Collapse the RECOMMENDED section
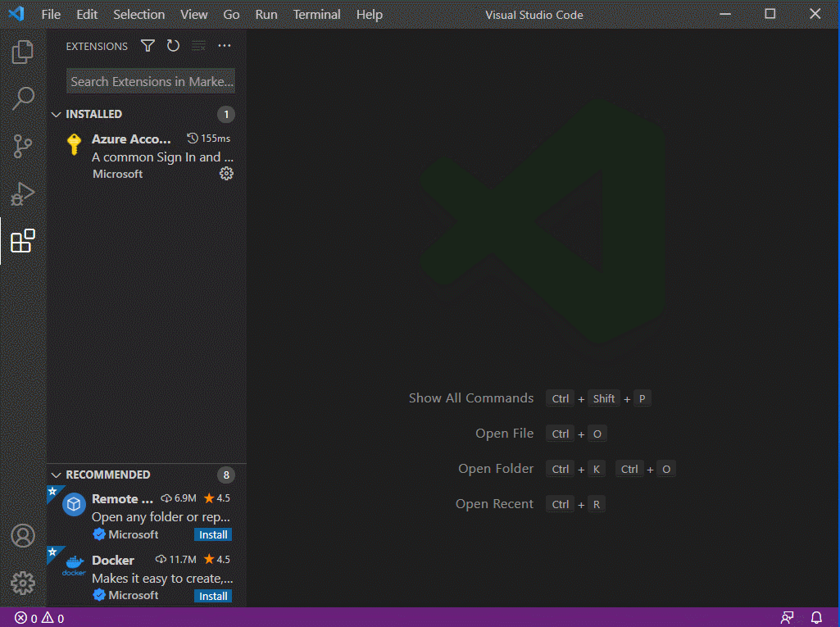Viewport: 840px width, 627px height. tap(56, 475)
